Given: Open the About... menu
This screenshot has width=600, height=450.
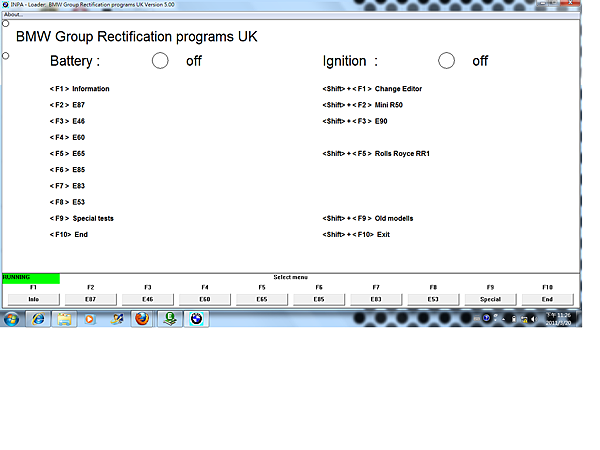Looking at the screenshot, I should [13, 15].
